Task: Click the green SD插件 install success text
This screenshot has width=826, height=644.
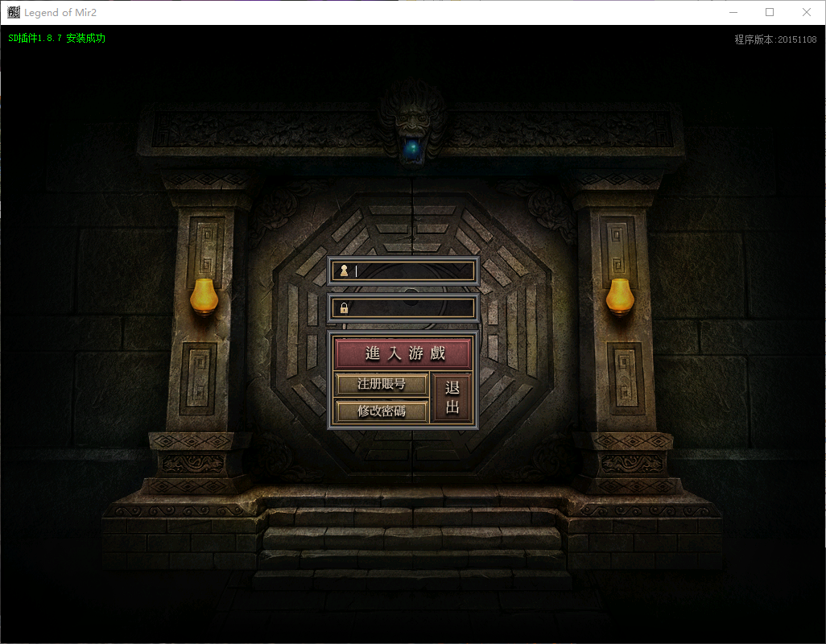Action: tap(56, 39)
